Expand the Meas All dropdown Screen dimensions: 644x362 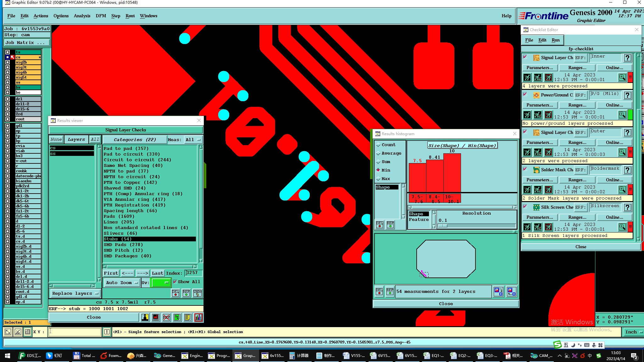click(x=193, y=140)
